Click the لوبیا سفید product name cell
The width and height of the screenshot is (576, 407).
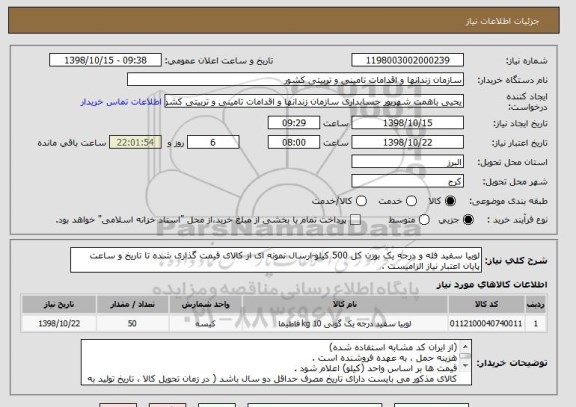pyautogui.click(x=345, y=324)
